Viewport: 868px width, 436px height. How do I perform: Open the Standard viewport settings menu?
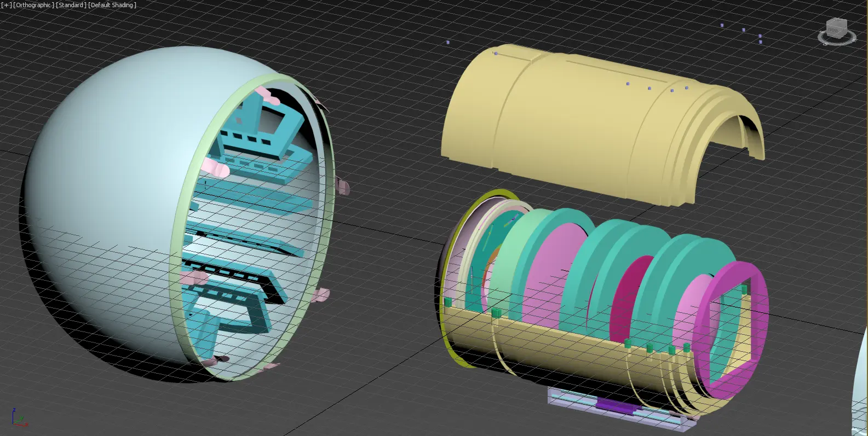[x=71, y=5]
